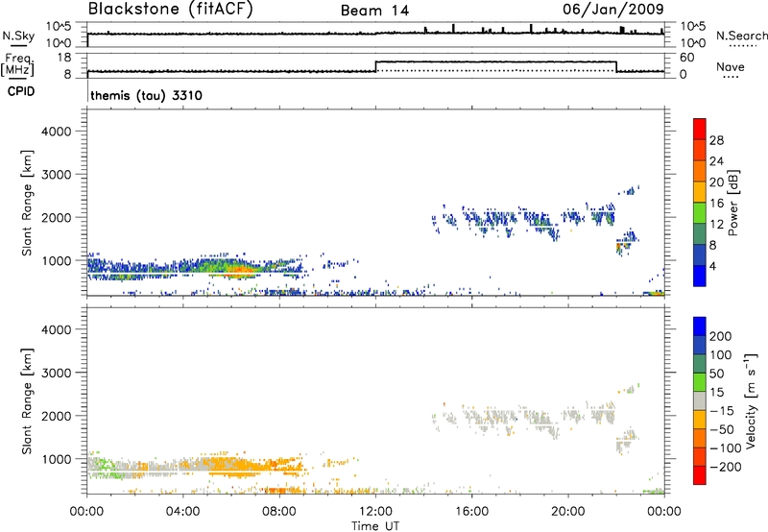Click the "-15" velocity colorbar label
The image size is (768, 532).
click(722, 410)
